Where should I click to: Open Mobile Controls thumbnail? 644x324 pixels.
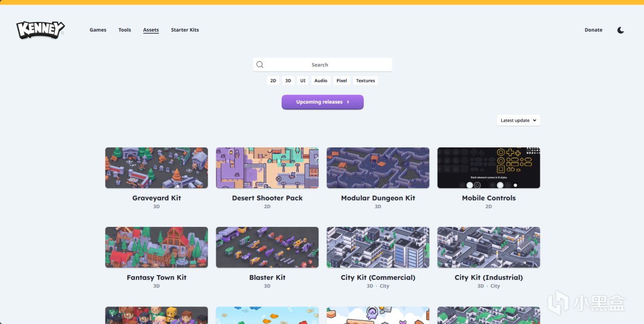click(489, 168)
